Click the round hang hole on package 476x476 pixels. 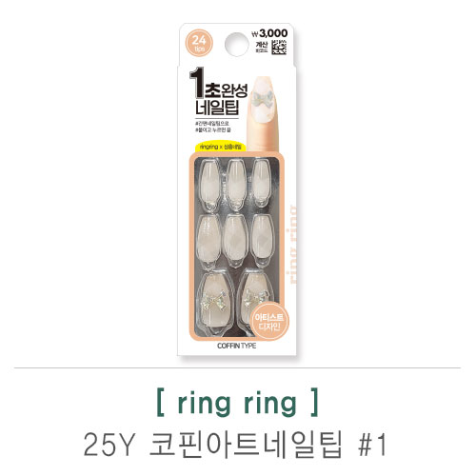tap(236, 44)
